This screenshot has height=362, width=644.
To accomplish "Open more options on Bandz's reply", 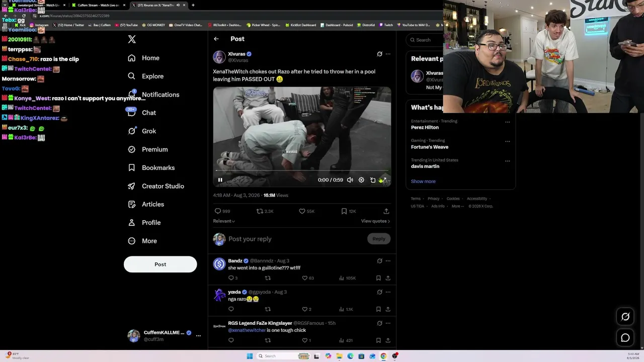I will pyautogui.click(x=388, y=261).
